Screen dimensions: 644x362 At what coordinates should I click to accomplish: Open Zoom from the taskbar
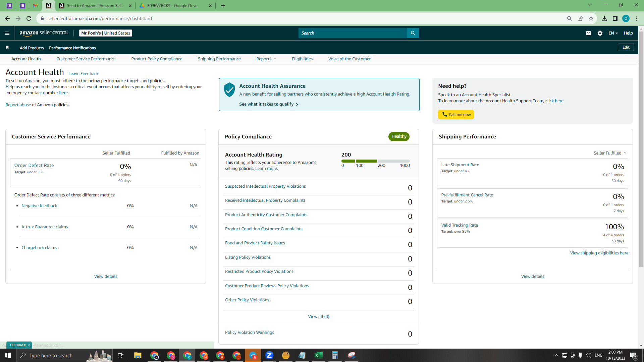click(x=269, y=355)
